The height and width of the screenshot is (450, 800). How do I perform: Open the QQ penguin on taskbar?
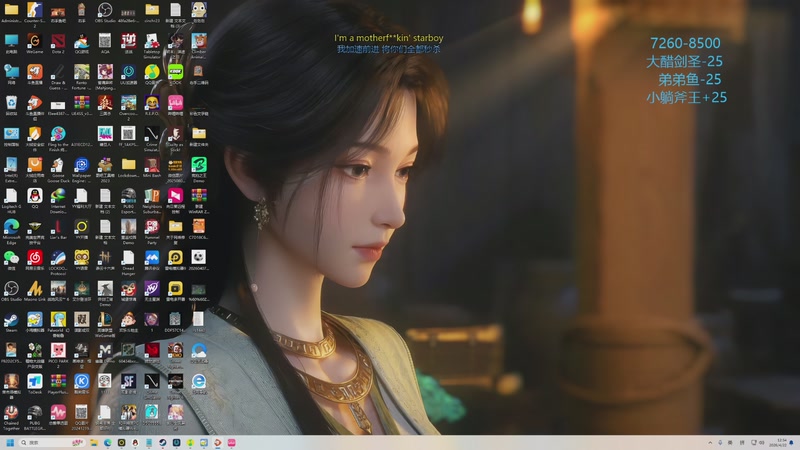pos(135,442)
